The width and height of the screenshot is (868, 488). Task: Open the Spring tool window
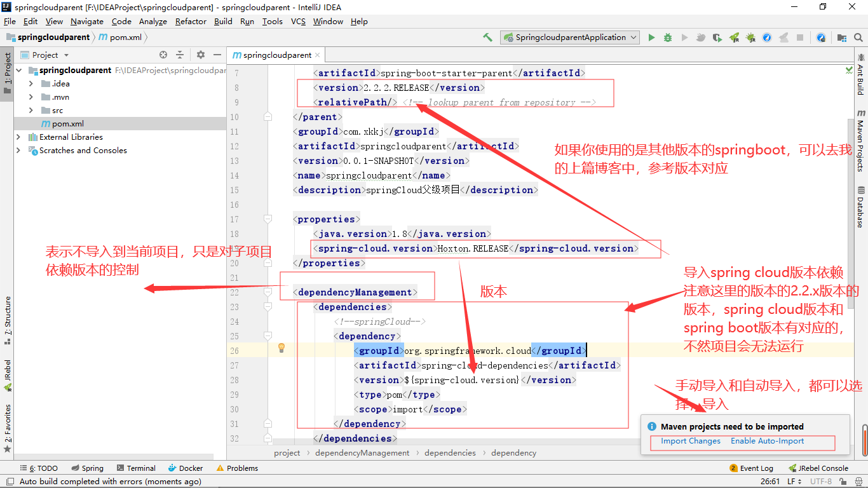tap(87, 468)
